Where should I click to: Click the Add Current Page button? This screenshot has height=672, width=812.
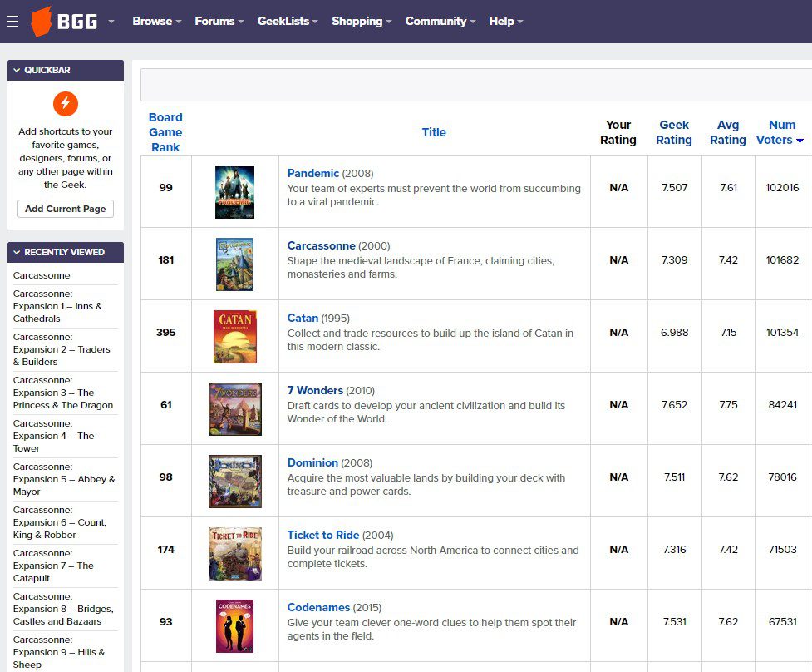tap(66, 209)
